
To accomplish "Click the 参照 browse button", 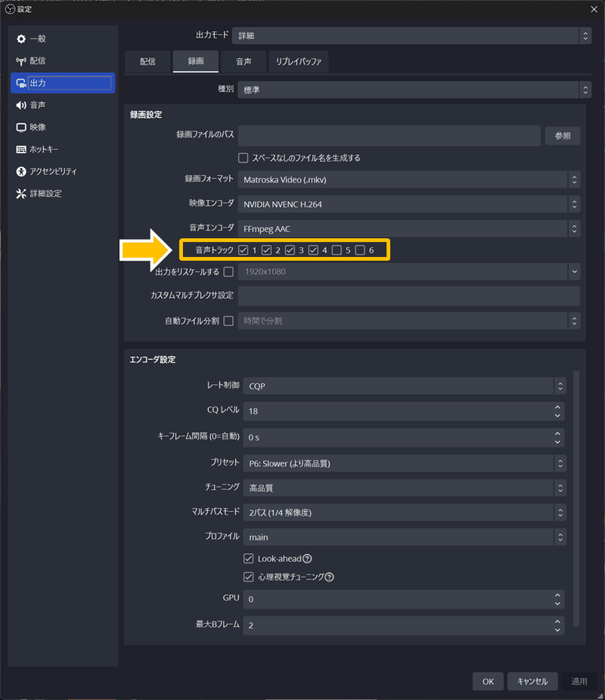I will (563, 136).
